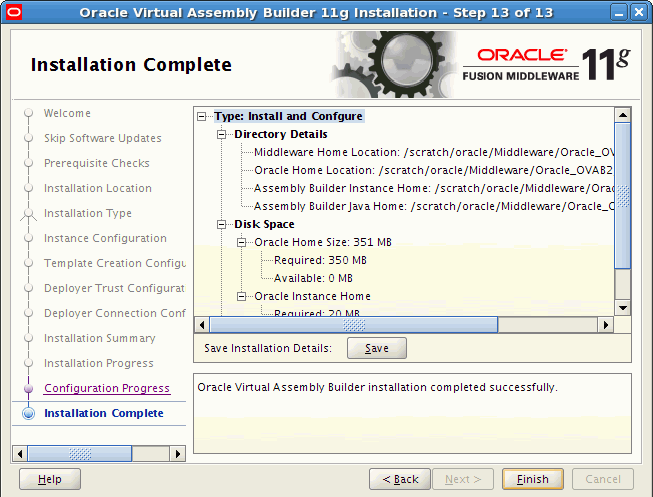The height and width of the screenshot is (497, 653).
Task: Click the step list horizontal scrollbar thumb
Action: (80, 454)
